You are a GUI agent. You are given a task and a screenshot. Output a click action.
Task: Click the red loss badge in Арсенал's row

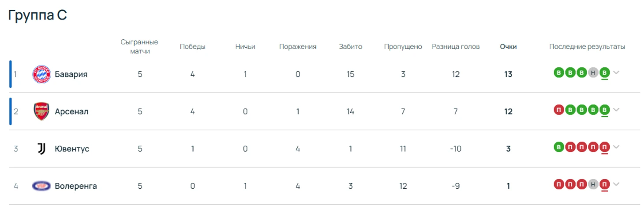point(559,110)
